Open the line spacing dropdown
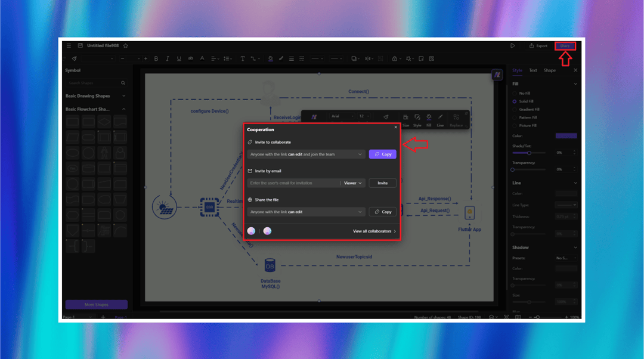Image resolution: width=644 pixels, height=359 pixels. (x=227, y=58)
